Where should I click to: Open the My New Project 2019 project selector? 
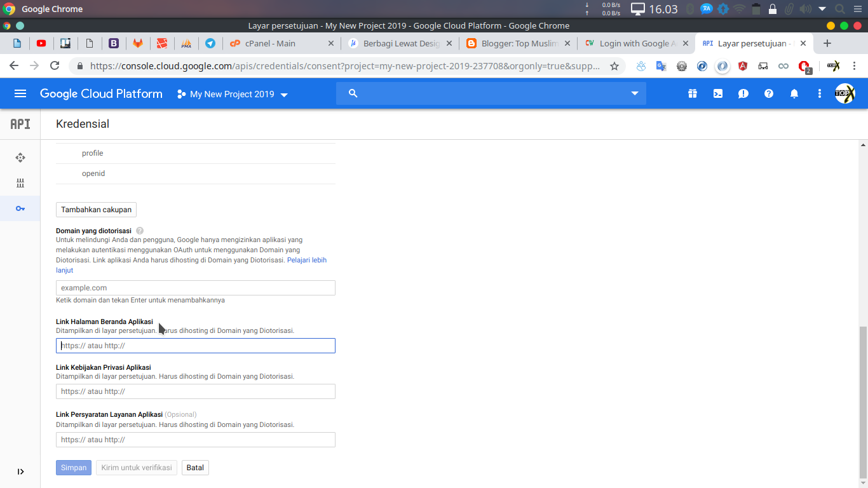point(233,94)
